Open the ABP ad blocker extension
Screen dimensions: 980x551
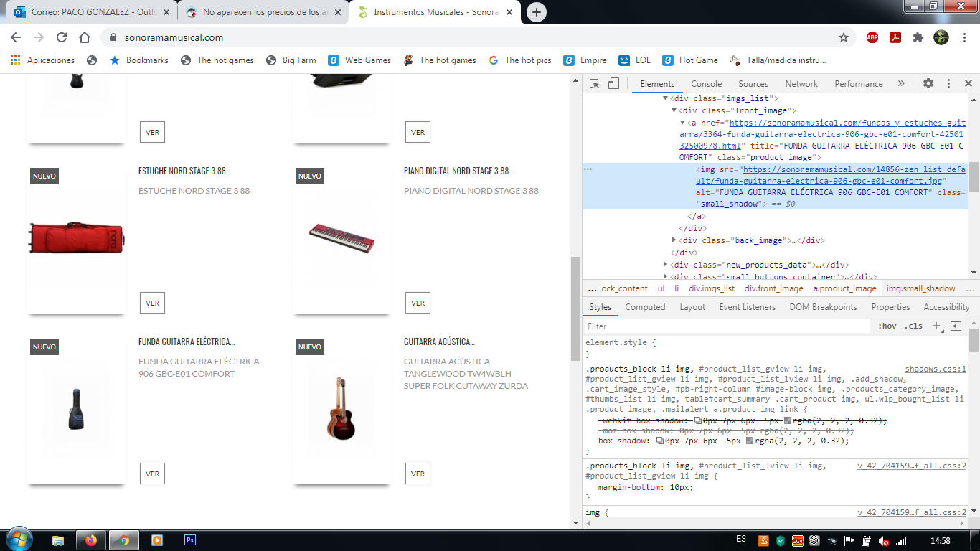click(x=872, y=37)
